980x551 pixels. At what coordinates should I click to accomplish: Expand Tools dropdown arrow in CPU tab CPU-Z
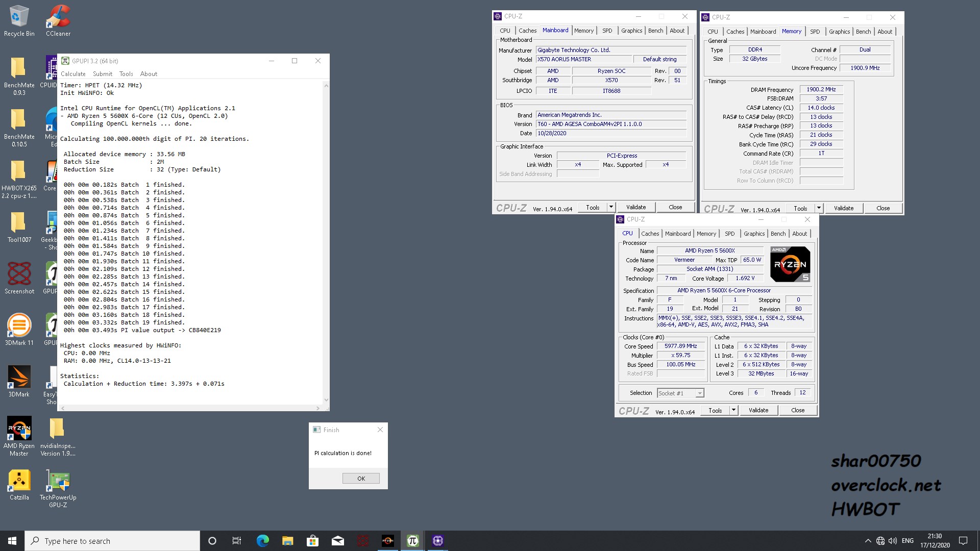point(733,410)
